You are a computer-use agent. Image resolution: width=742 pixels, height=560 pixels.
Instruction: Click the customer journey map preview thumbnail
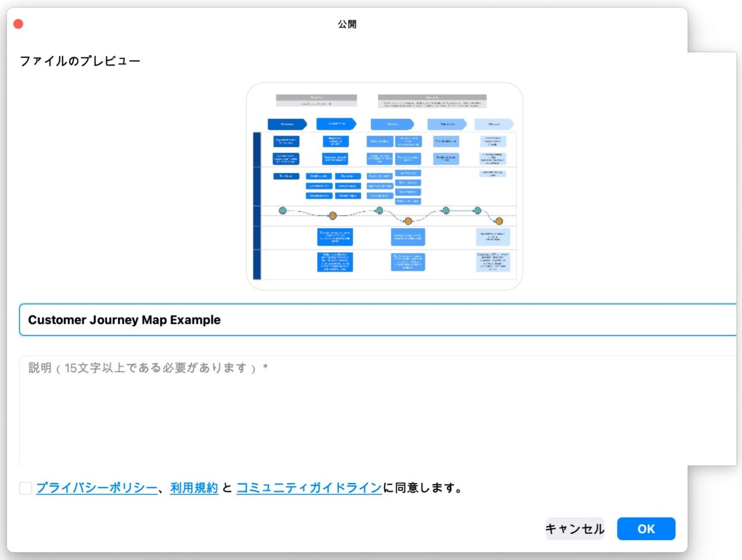click(384, 184)
